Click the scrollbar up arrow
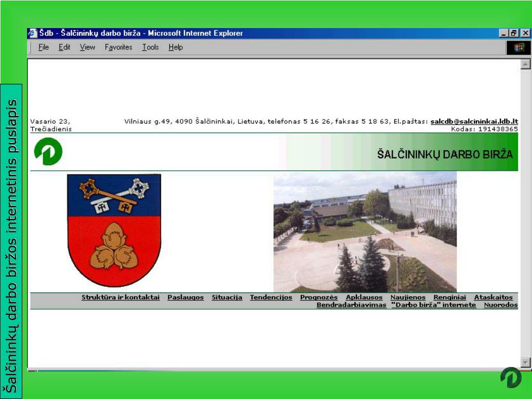This screenshot has height=399, width=532. [525, 64]
